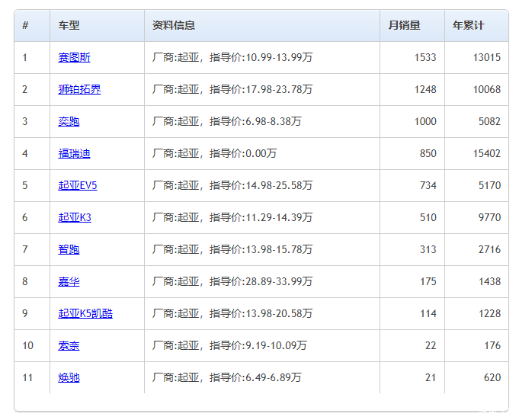Select yearly total 176
Screen dimensions: 519x420
[x=492, y=345]
